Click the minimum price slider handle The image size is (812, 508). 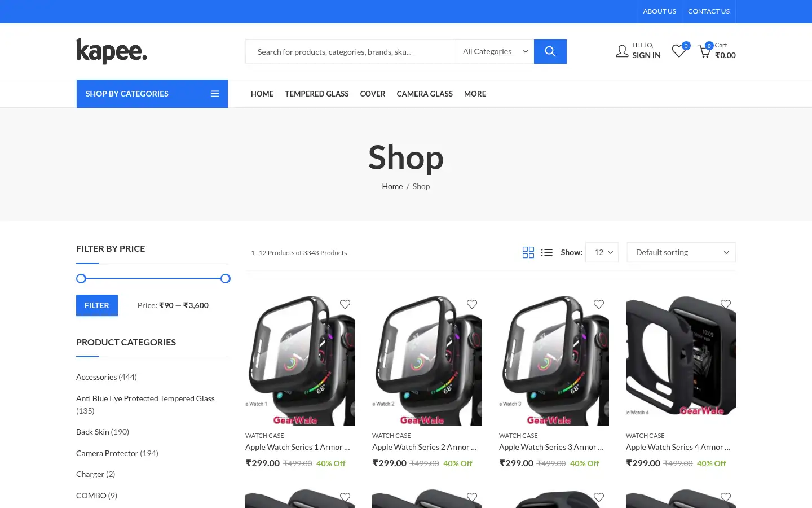(81, 278)
